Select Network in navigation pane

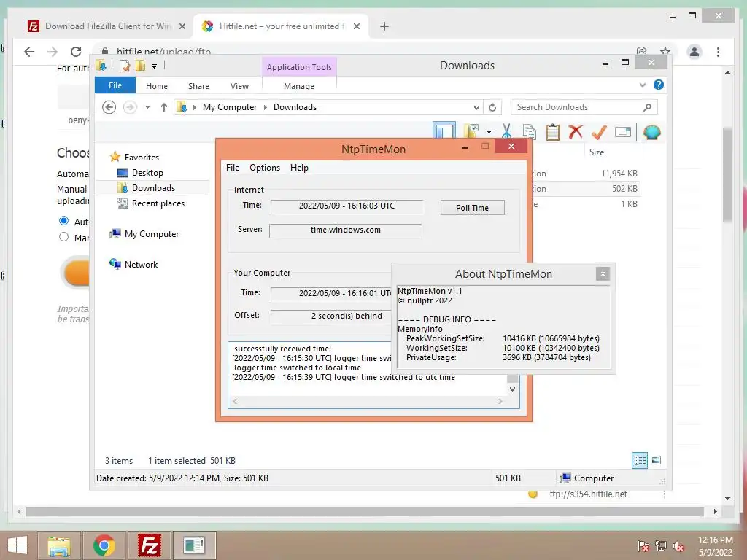(x=134, y=264)
